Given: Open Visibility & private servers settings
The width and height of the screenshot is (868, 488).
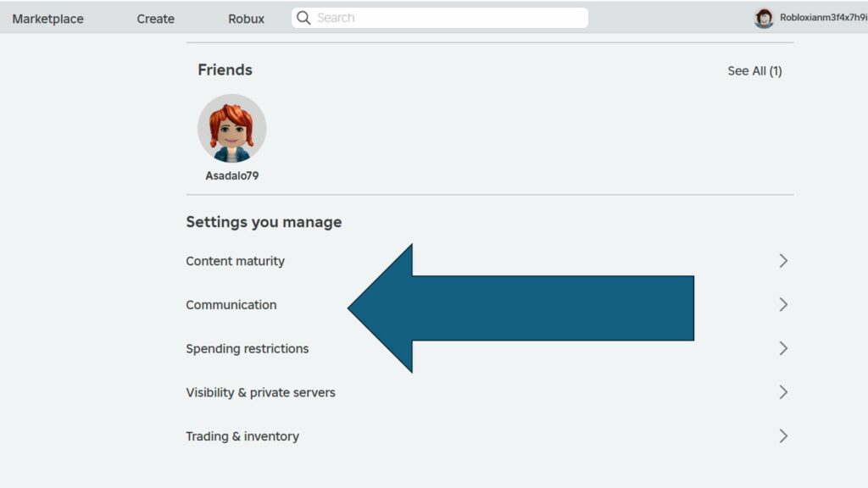Looking at the screenshot, I should click(260, 392).
